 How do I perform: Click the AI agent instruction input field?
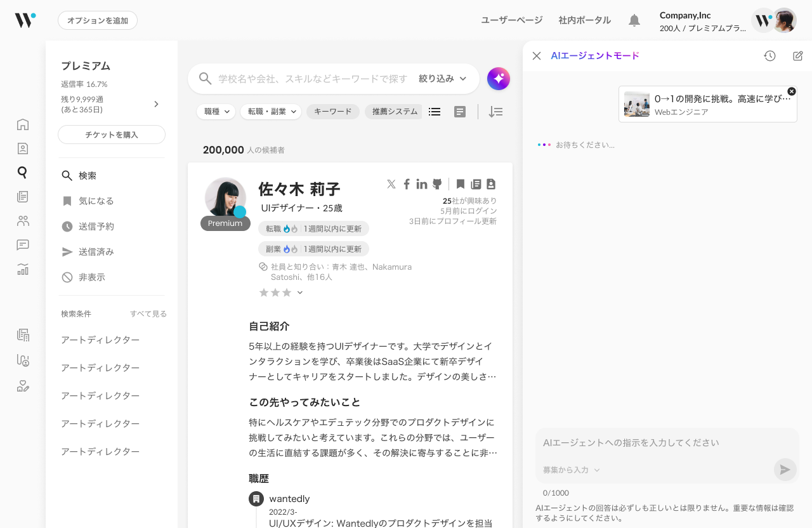coord(666,443)
